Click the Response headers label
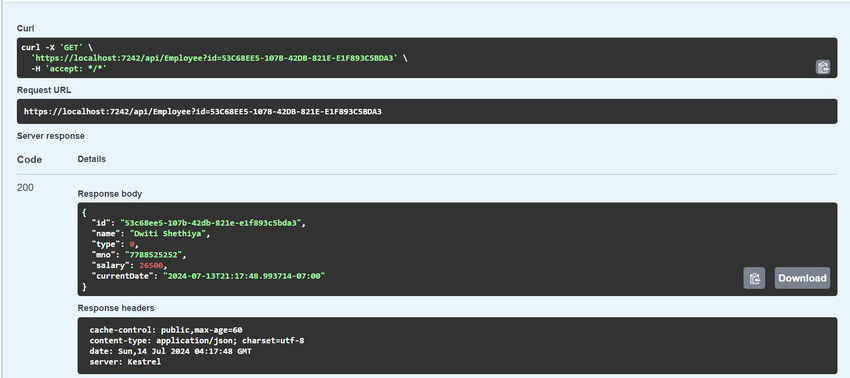 click(x=116, y=308)
